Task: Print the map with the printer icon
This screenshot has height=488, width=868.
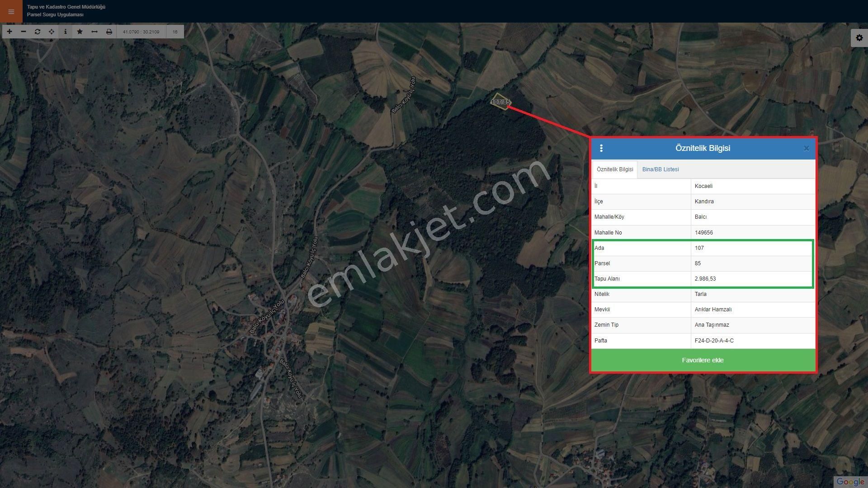Action: (x=109, y=32)
